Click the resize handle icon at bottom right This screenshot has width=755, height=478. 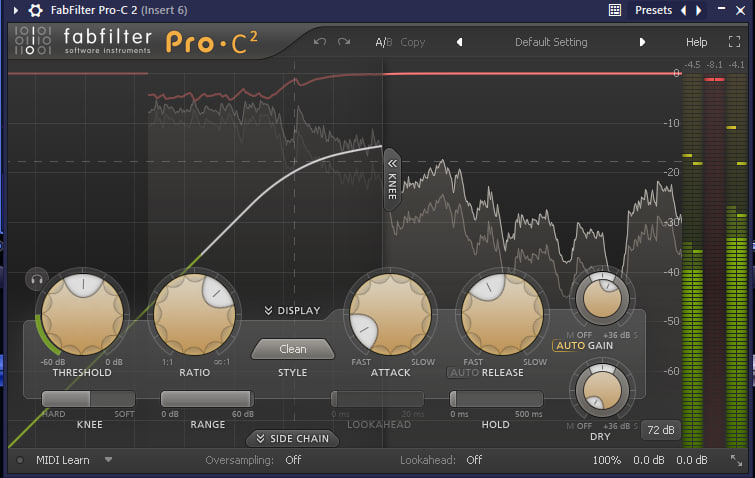point(736,461)
